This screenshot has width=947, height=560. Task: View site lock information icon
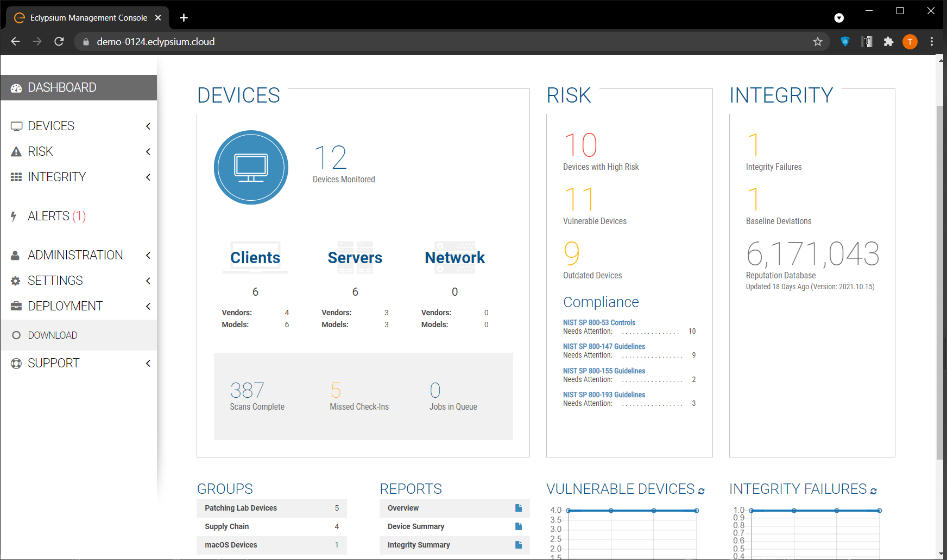point(86,42)
